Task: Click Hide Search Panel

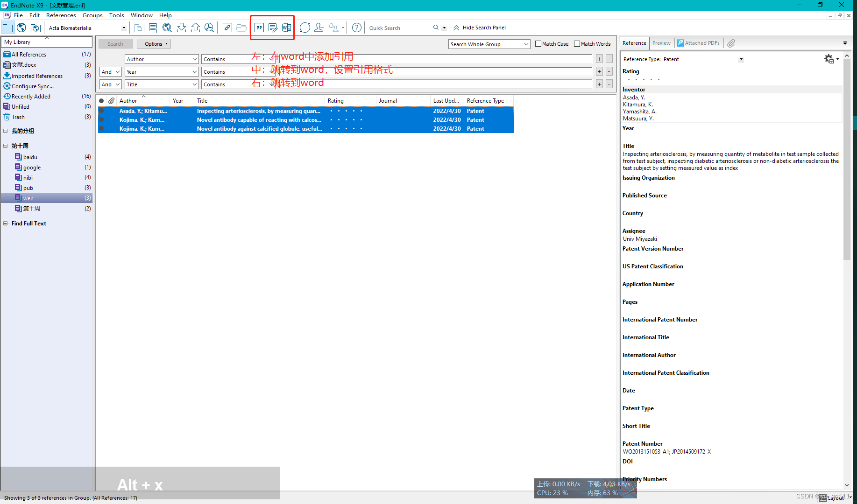Action: pyautogui.click(x=479, y=28)
